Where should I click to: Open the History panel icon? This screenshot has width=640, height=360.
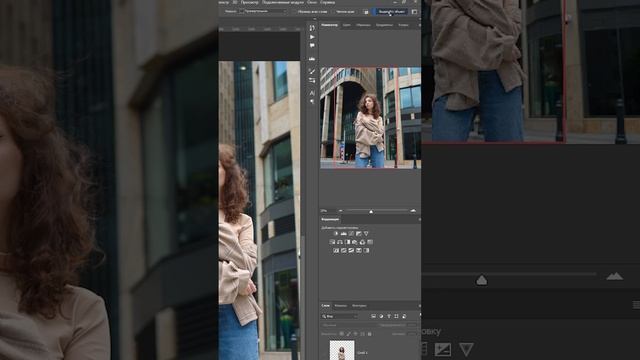tap(312, 28)
